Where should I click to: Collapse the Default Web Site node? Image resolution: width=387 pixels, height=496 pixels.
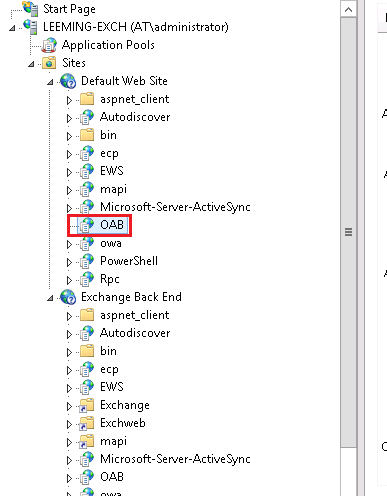[x=50, y=82]
